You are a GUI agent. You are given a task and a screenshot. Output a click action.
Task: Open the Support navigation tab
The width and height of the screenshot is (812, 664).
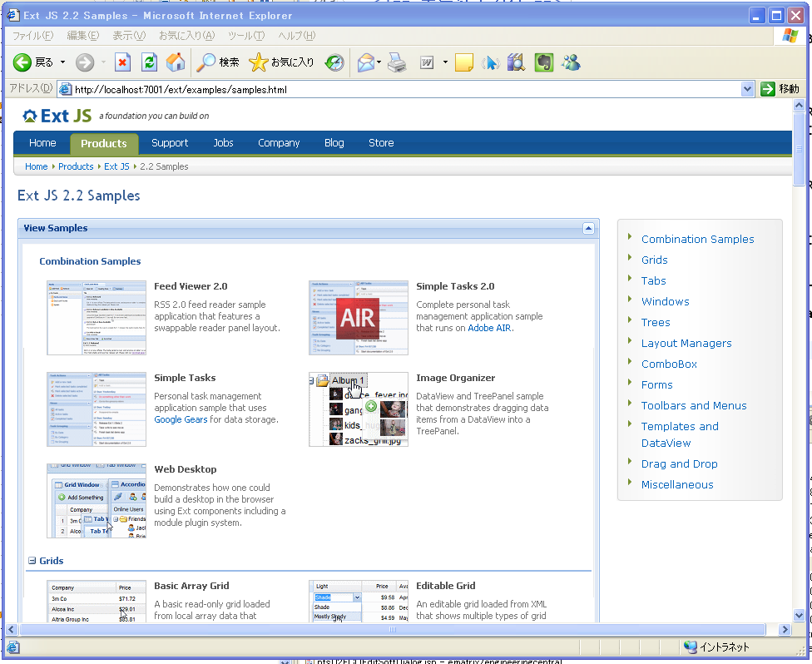click(x=170, y=143)
